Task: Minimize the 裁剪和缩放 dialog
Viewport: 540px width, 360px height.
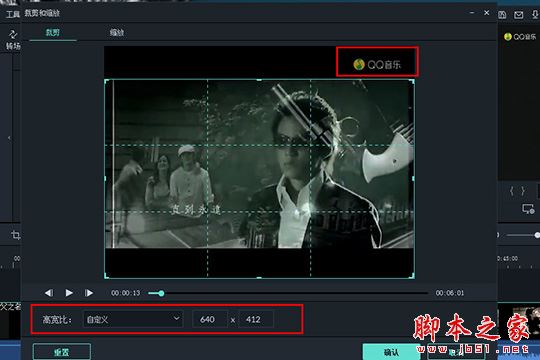Action: point(472,13)
